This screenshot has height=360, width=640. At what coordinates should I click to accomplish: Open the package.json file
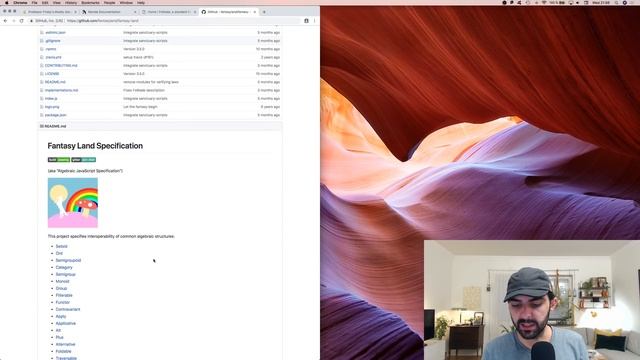tap(56, 115)
